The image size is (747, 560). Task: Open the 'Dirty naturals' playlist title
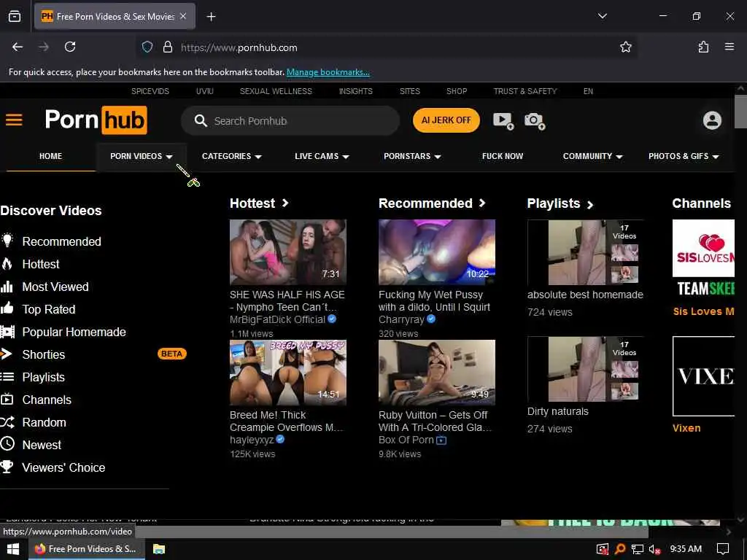[x=558, y=411]
